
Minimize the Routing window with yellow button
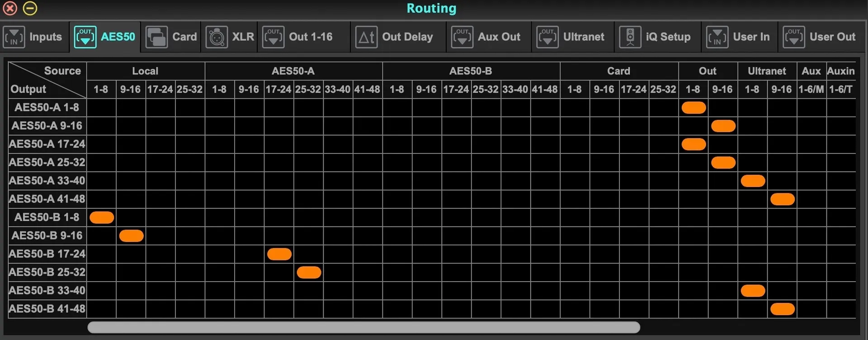pos(30,8)
